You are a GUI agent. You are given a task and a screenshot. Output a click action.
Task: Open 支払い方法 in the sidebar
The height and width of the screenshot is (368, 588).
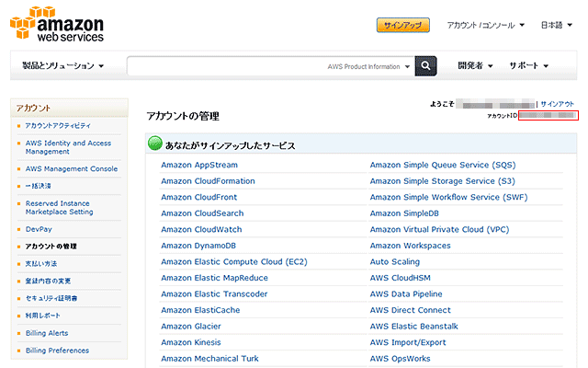pos(40,264)
